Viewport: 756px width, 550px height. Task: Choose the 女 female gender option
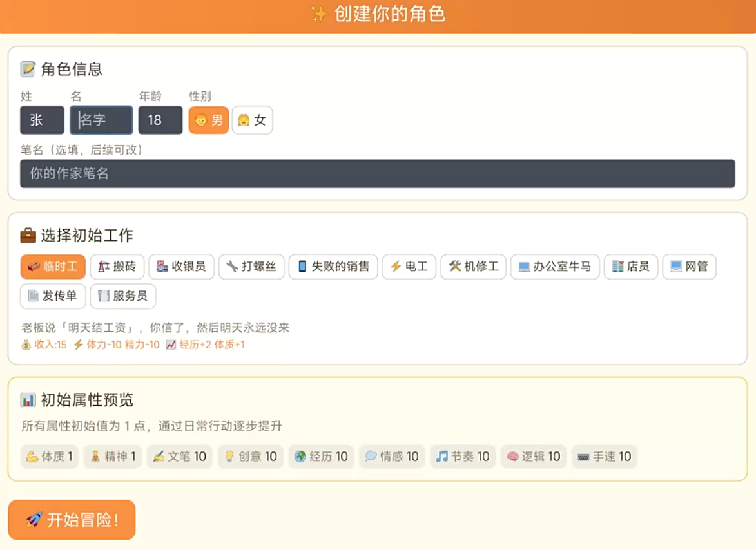click(x=252, y=120)
